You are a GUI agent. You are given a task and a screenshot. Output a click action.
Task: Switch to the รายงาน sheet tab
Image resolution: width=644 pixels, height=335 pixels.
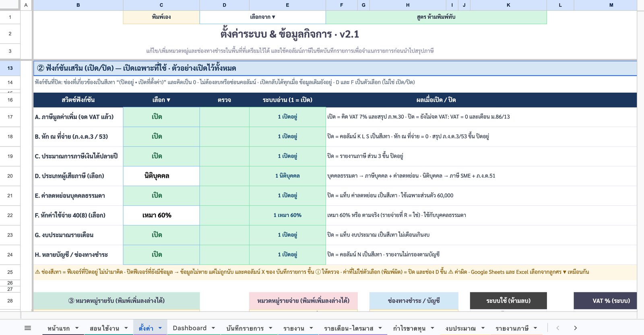[x=294, y=328]
